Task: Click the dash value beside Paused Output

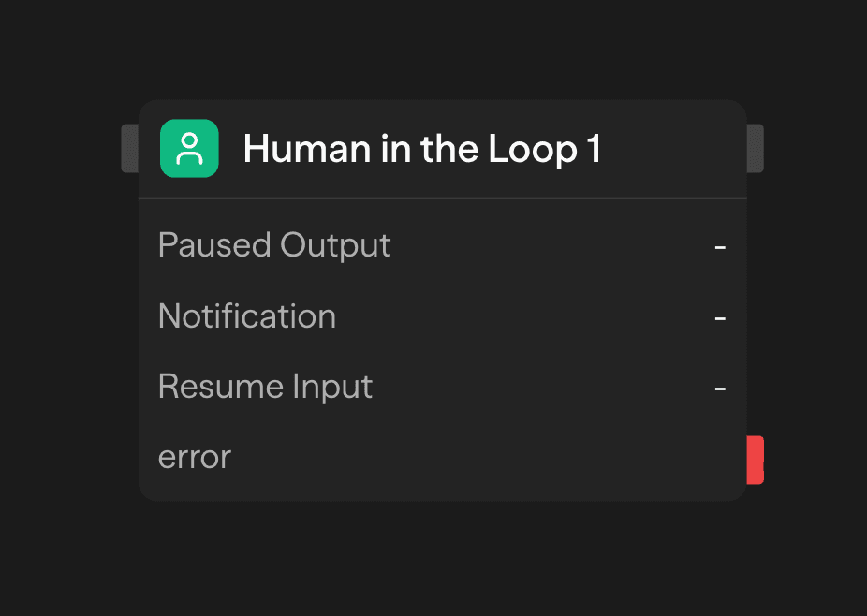Action: tap(719, 245)
